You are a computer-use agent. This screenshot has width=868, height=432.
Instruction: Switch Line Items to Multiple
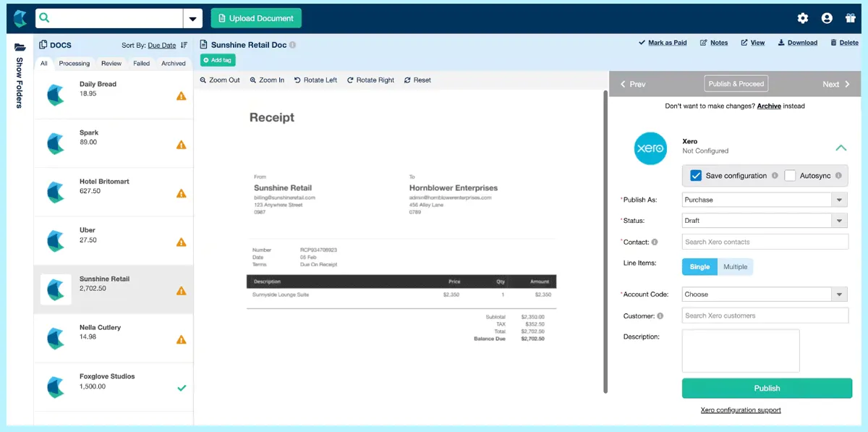[x=735, y=266]
